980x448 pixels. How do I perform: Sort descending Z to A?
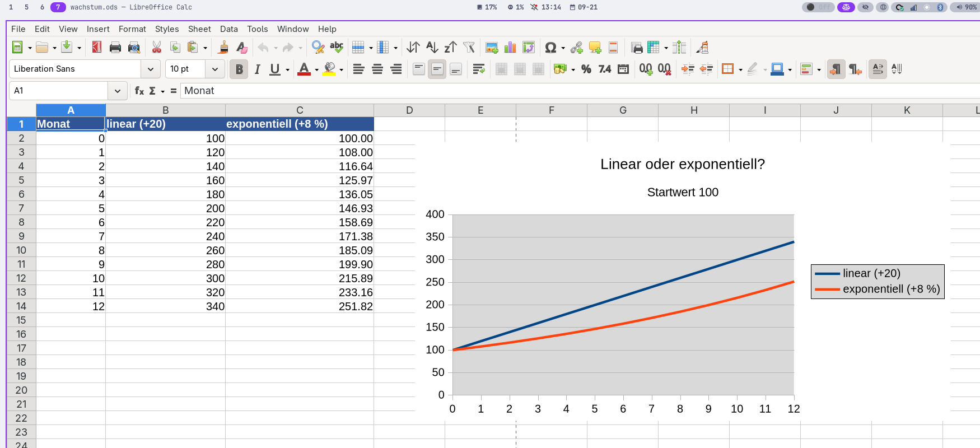(450, 48)
